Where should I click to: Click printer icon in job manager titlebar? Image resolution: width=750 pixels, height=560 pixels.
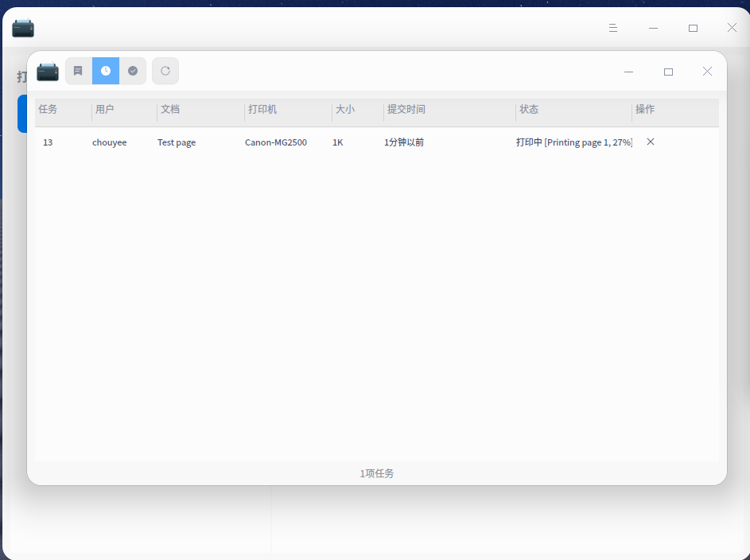pyautogui.click(x=48, y=72)
